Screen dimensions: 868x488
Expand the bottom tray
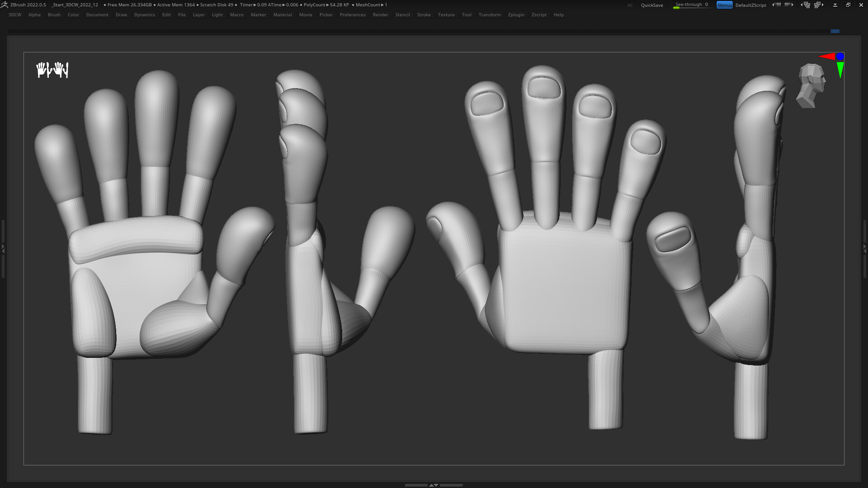tap(434, 485)
